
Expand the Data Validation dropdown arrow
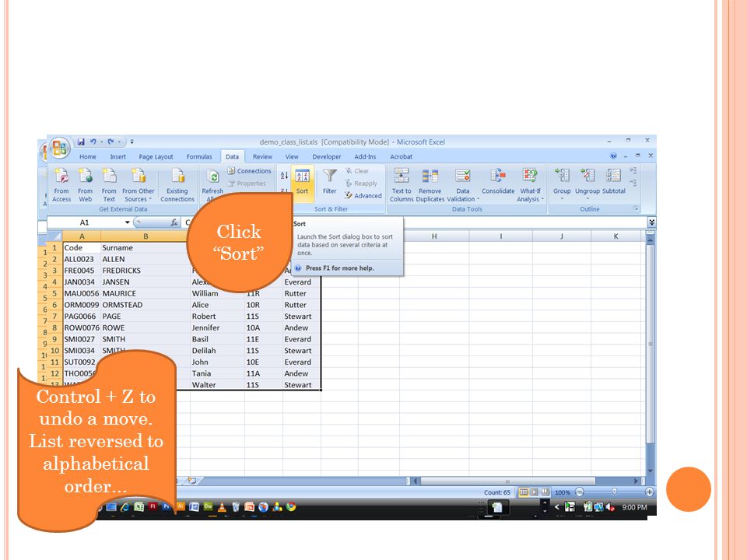(x=478, y=200)
